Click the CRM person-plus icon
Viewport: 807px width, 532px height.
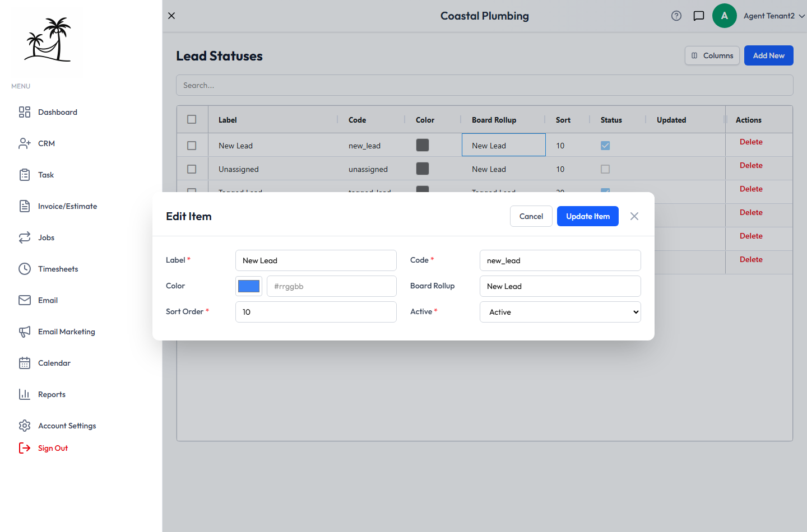[25, 143]
